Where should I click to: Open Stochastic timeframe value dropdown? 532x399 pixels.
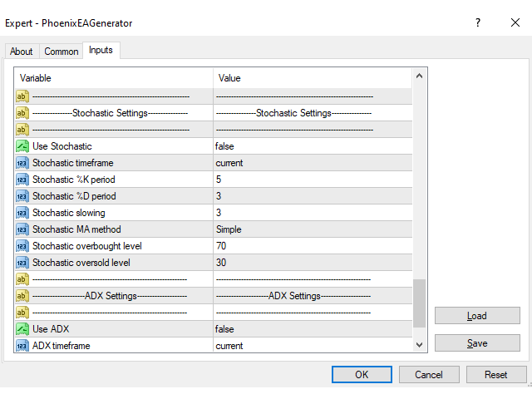[312, 163]
